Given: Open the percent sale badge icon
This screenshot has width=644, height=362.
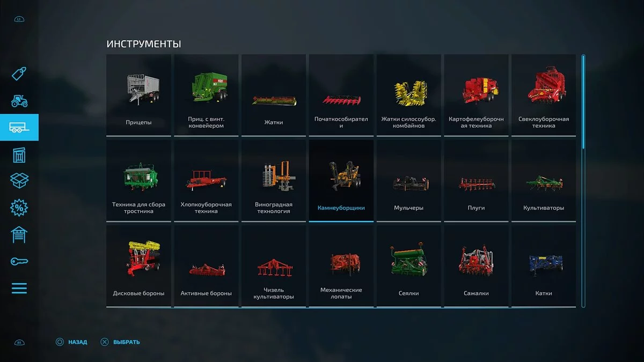Looking at the screenshot, I should coord(19,208).
